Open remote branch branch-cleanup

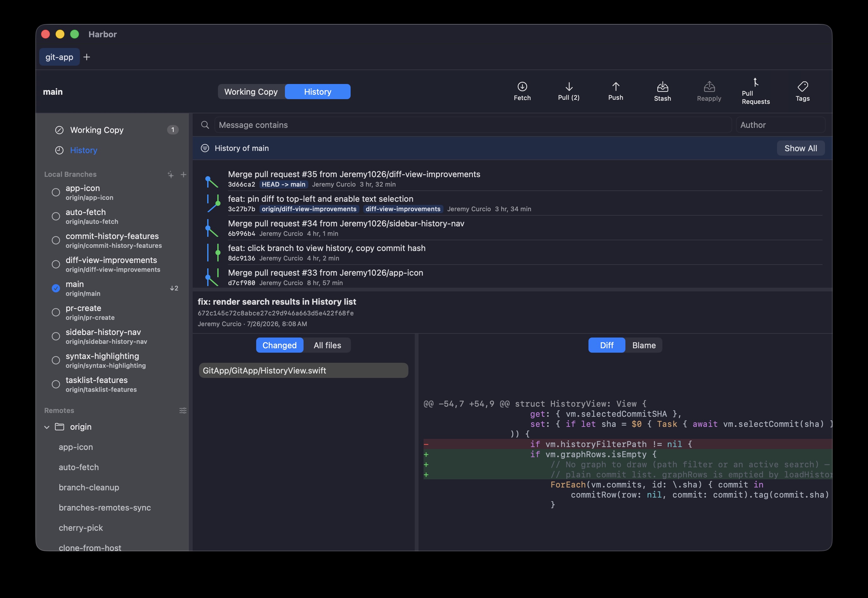[89, 487]
